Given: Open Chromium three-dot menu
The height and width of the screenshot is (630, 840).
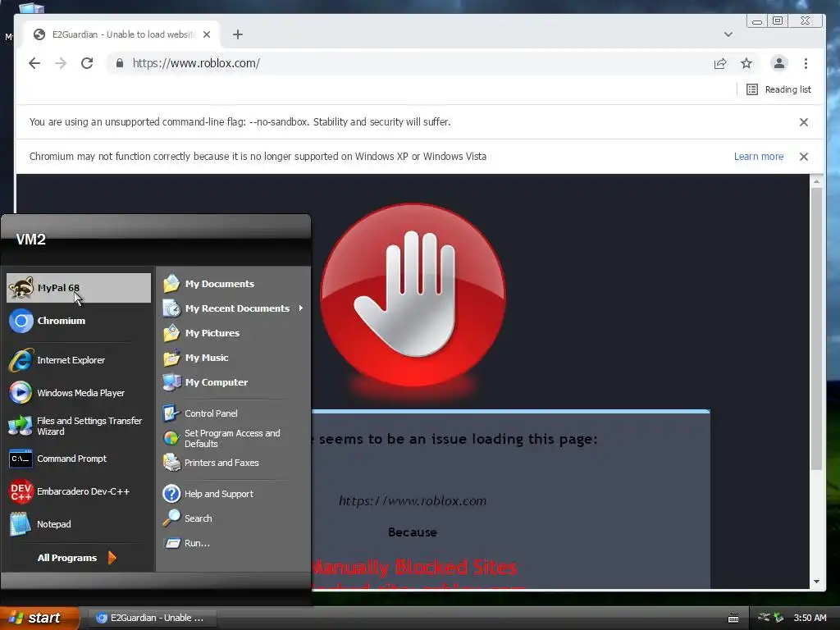Looking at the screenshot, I should point(806,63).
